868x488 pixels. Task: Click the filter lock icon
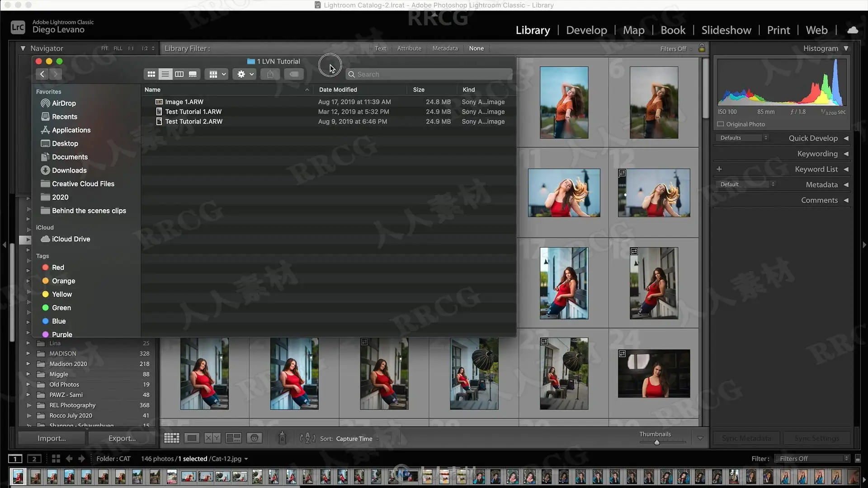(702, 48)
